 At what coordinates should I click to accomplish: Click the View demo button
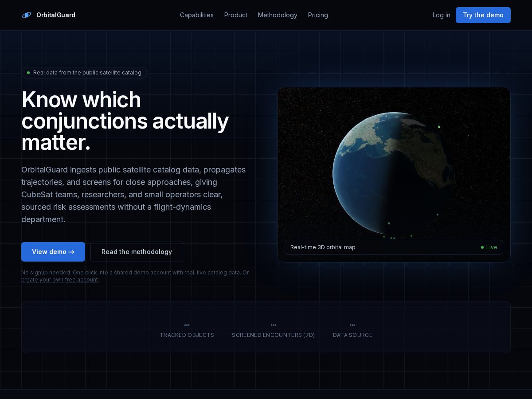(x=53, y=252)
